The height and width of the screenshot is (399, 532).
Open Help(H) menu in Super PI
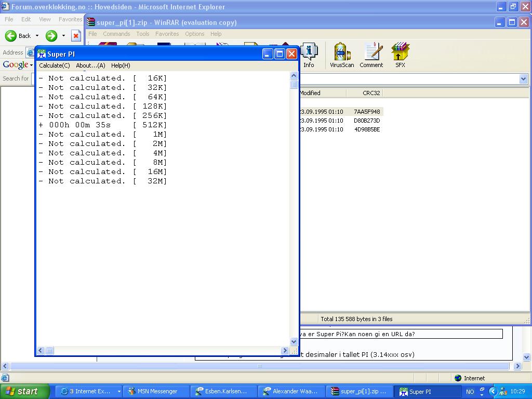(x=121, y=65)
